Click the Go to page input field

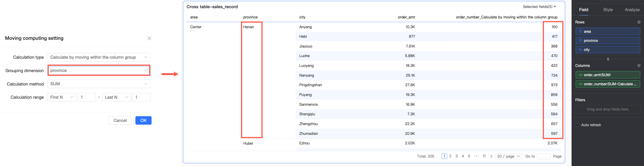(x=544, y=156)
